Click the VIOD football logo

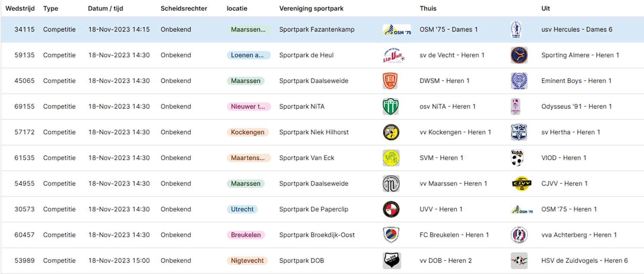coord(517,158)
